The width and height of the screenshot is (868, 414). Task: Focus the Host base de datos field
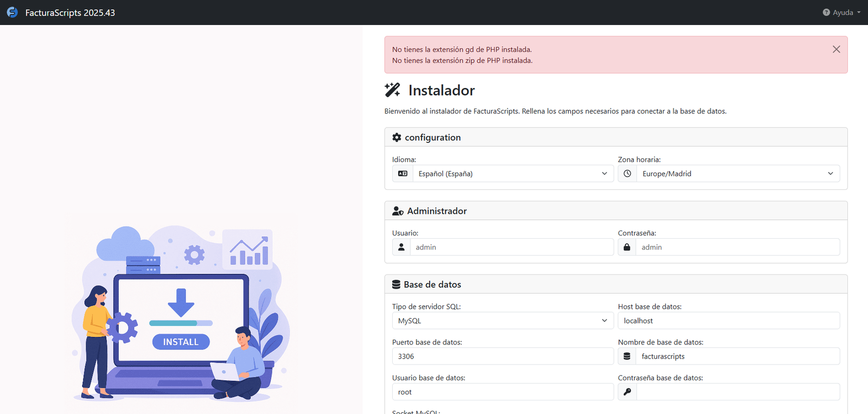[729, 321]
